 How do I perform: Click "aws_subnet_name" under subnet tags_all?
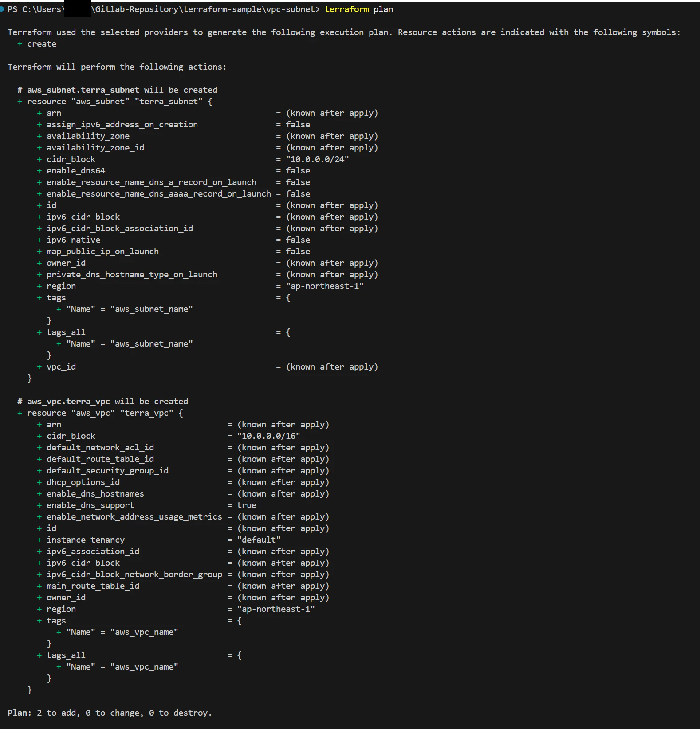point(151,344)
